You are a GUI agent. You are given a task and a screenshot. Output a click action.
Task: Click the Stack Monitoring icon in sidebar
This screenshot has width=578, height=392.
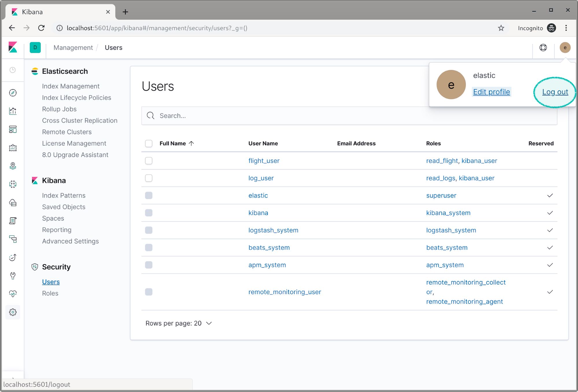[x=13, y=293]
